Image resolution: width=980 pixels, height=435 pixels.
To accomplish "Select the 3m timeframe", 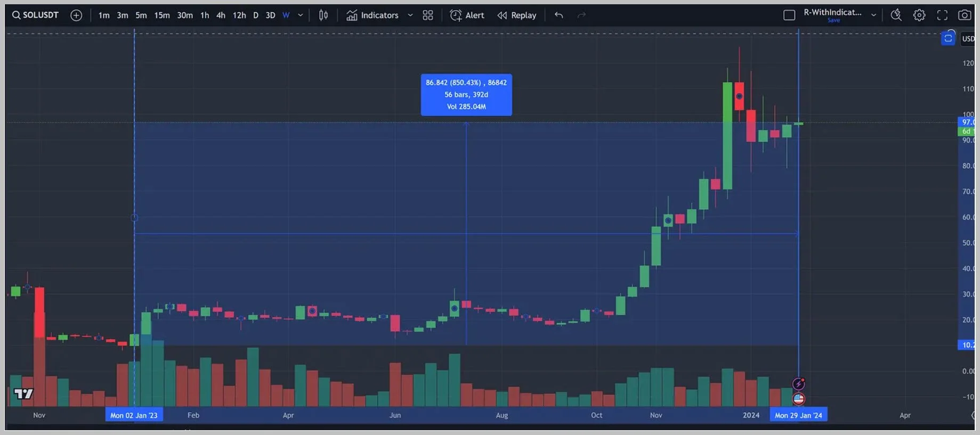I will tap(123, 15).
